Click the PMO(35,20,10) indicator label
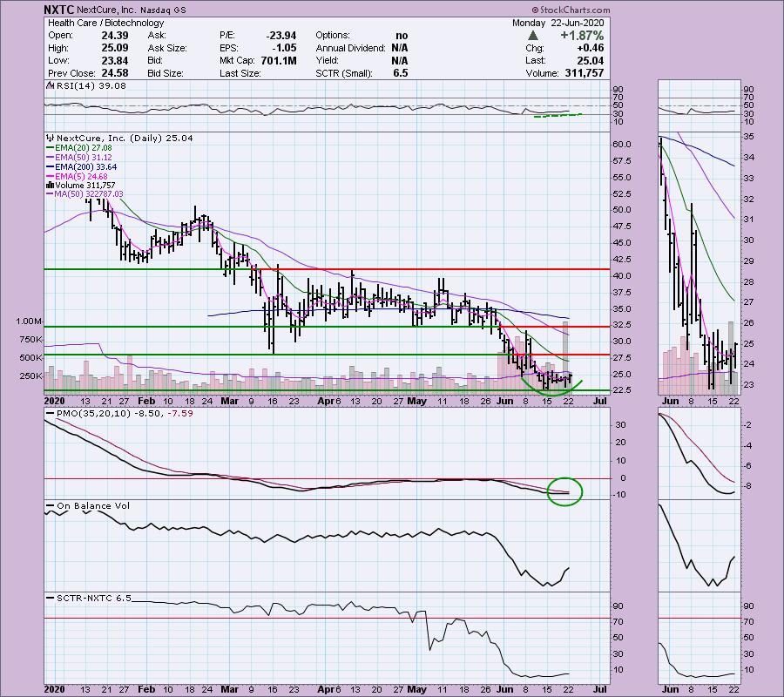Viewport: 784px width, 697px height. click(x=125, y=414)
